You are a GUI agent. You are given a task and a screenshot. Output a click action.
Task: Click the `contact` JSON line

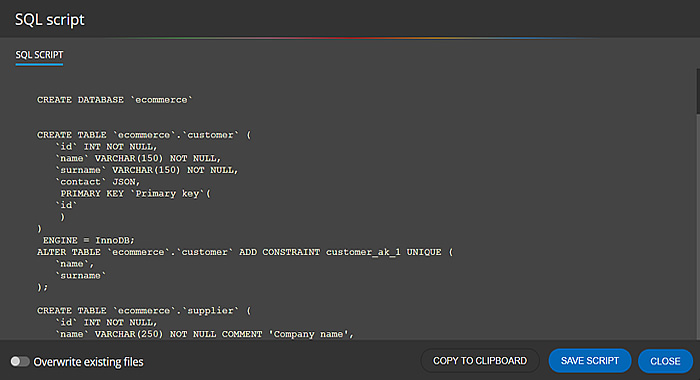tap(98, 181)
